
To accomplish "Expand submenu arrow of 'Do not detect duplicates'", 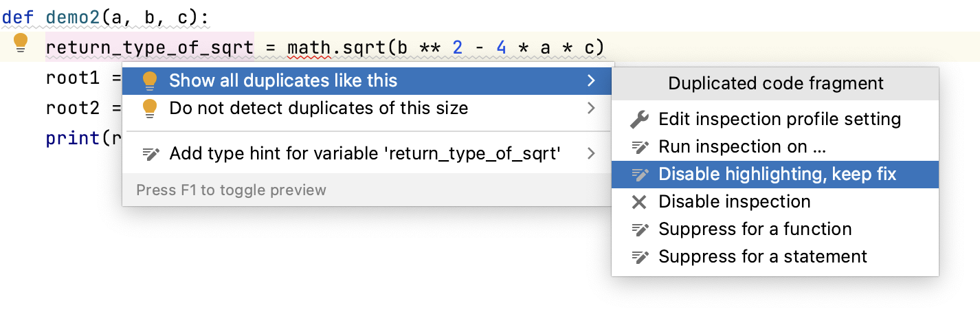I will [x=591, y=109].
